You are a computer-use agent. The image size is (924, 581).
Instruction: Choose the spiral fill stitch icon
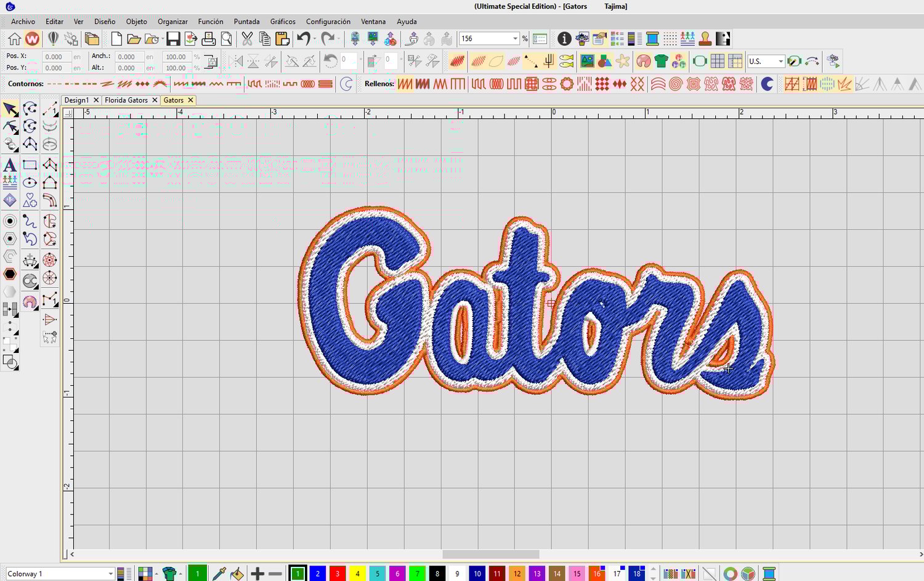point(676,84)
